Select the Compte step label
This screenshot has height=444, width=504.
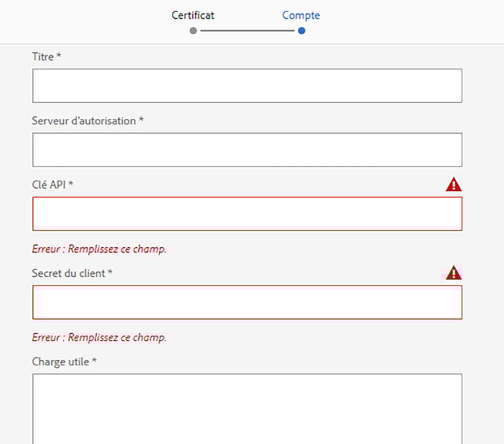tap(301, 15)
